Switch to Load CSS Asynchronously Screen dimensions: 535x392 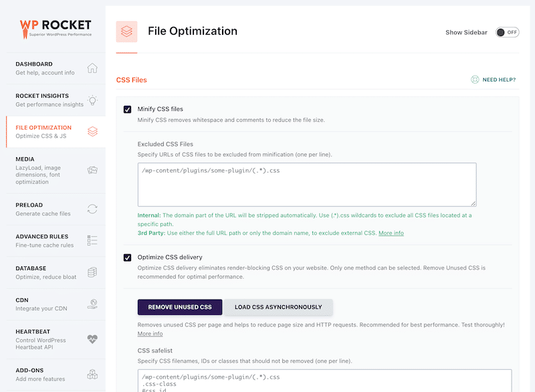click(x=278, y=307)
